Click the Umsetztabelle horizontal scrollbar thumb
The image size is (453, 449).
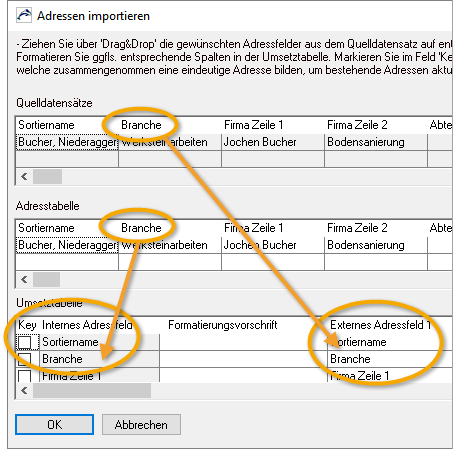click(x=92, y=390)
